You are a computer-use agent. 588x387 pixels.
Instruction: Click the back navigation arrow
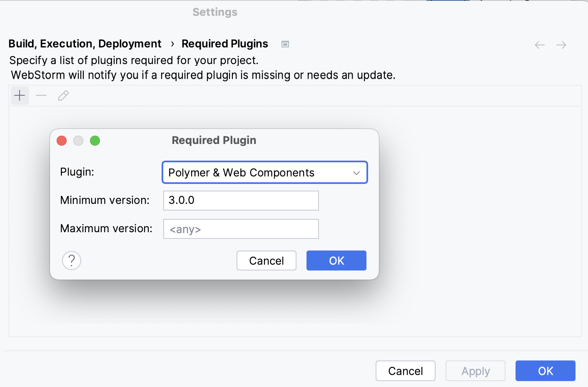click(539, 45)
